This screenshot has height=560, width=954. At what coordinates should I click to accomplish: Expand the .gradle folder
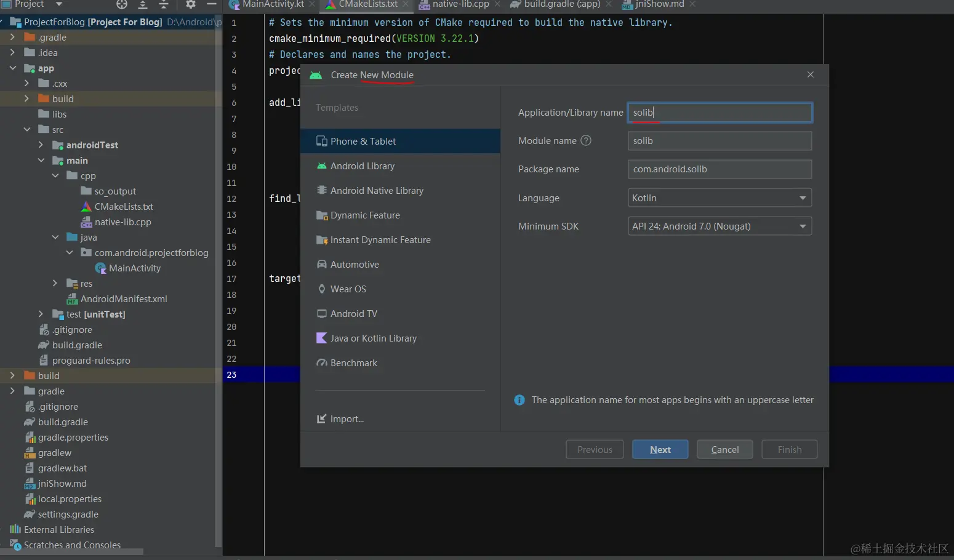pos(12,37)
